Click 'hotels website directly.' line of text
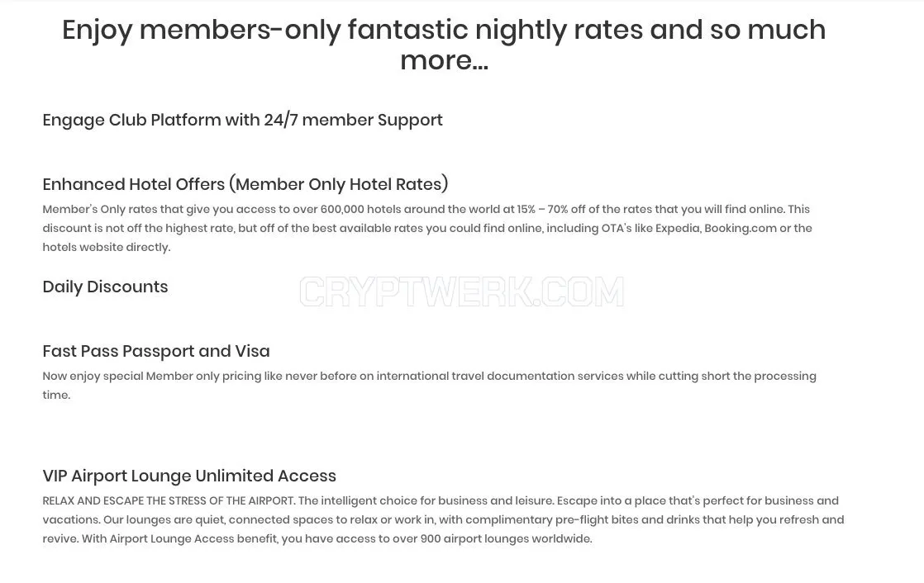The width and height of the screenshot is (924, 583). (x=106, y=248)
